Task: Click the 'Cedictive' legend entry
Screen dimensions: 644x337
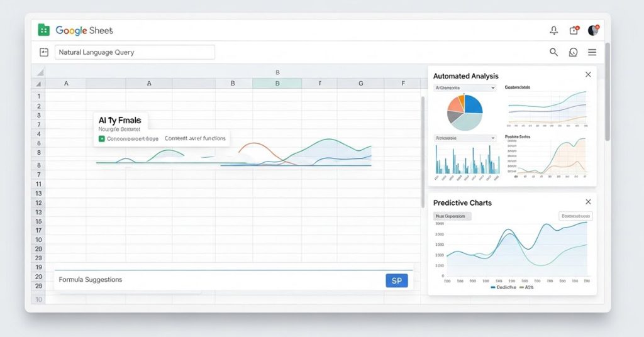Action: tap(504, 287)
